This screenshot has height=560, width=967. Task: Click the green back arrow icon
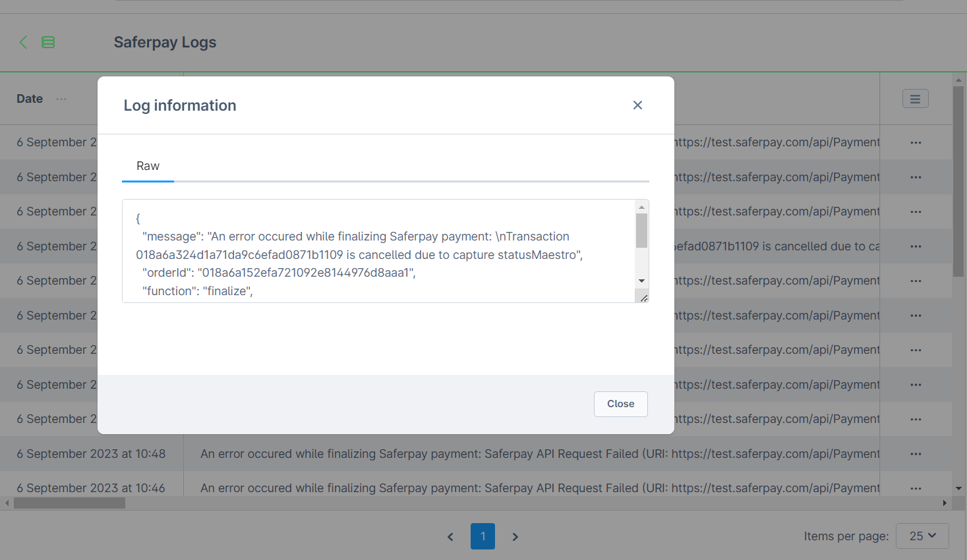tap(23, 42)
